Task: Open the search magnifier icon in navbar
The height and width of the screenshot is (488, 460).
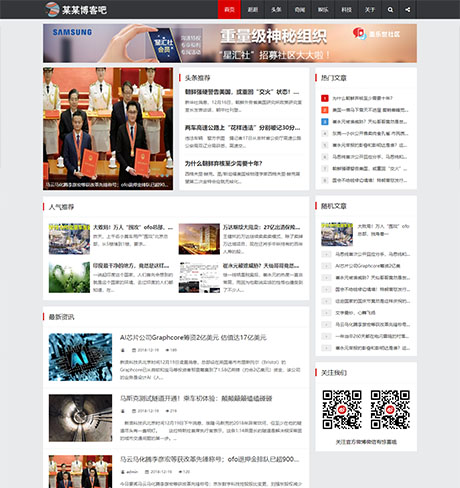Action: click(x=390, y=10)
